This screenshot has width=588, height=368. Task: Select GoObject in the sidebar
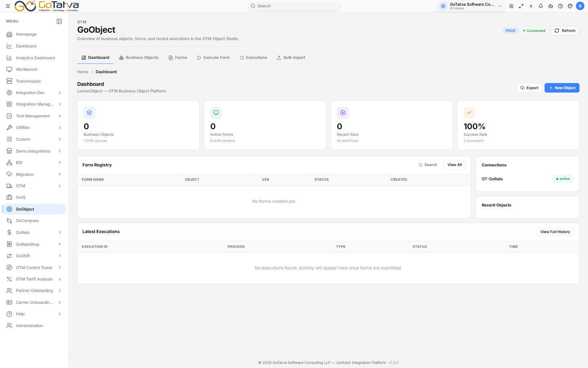click(x=34, y=209)
